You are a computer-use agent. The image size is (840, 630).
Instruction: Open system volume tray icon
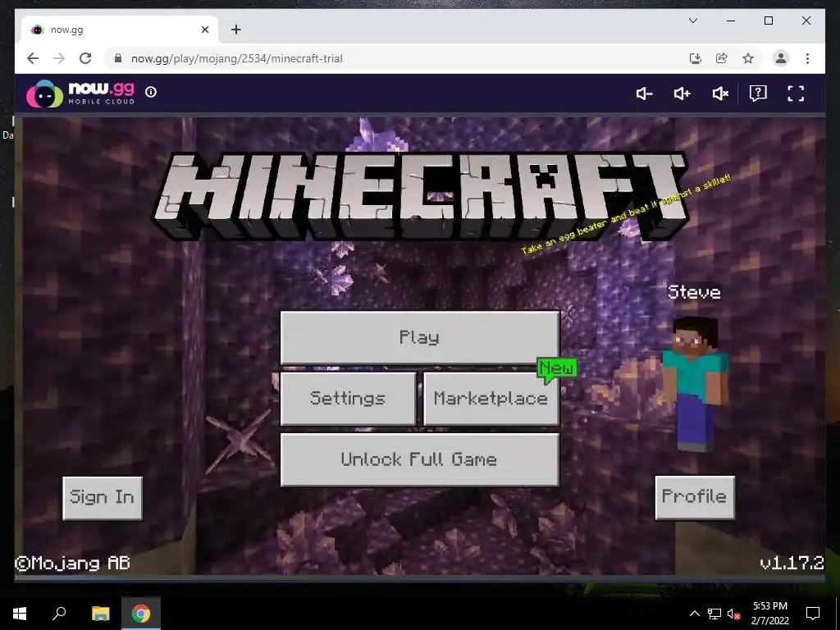pos(733,614)
